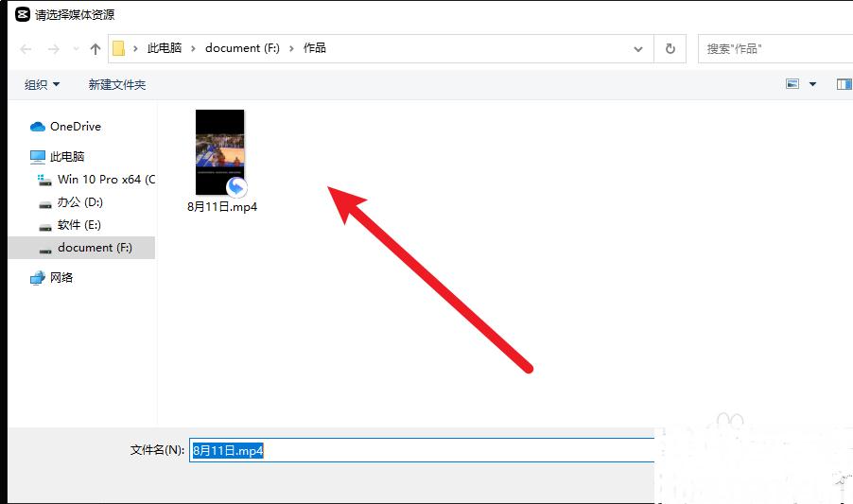Viewport: 853px width, 504px height.
Task: Open the OneDrive cloud location
Action: tap(75, 127)
